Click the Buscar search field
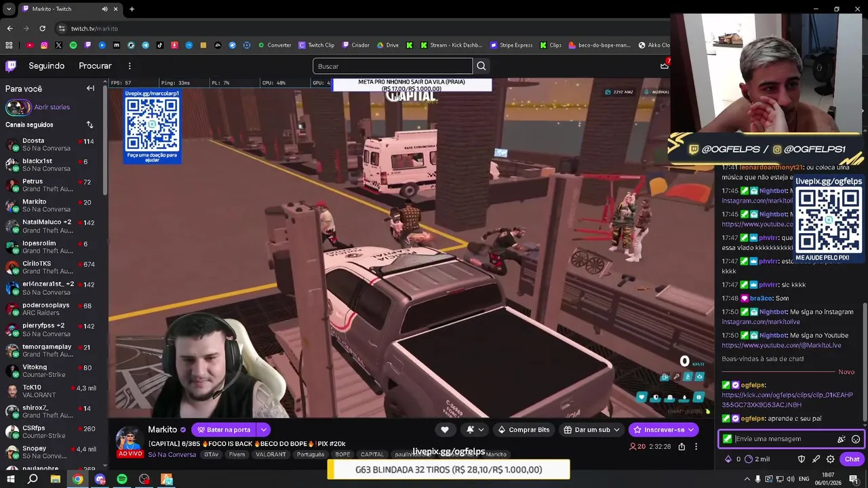 393,66
